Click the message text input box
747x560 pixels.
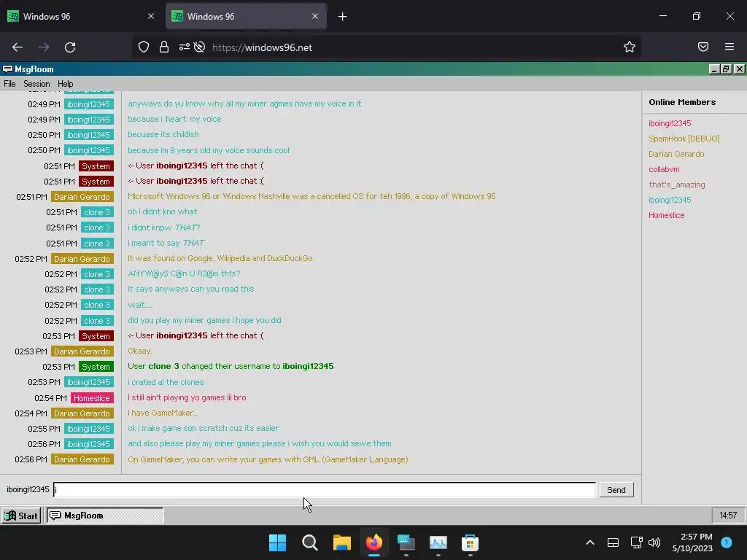[325, 489]
